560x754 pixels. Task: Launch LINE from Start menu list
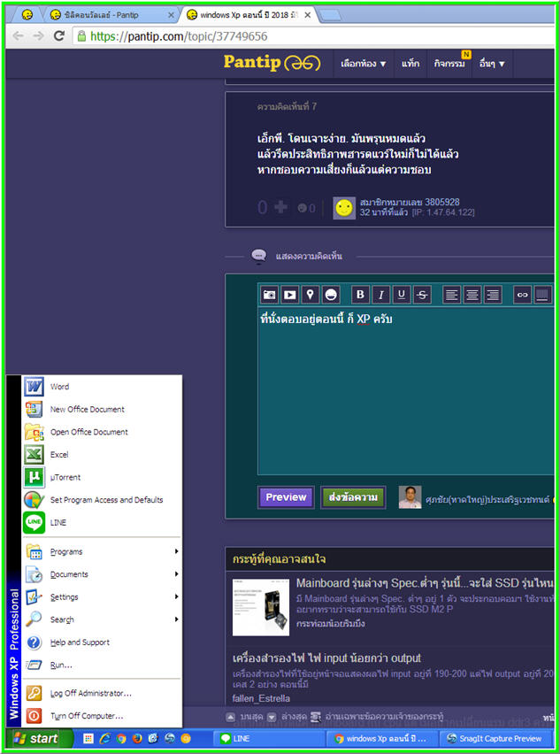pyautogui.click(x=102, y=522)
